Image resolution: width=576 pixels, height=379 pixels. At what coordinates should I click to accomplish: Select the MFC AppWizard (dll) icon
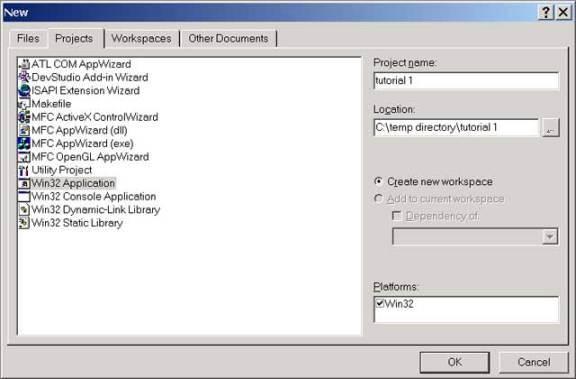(24, 130)
